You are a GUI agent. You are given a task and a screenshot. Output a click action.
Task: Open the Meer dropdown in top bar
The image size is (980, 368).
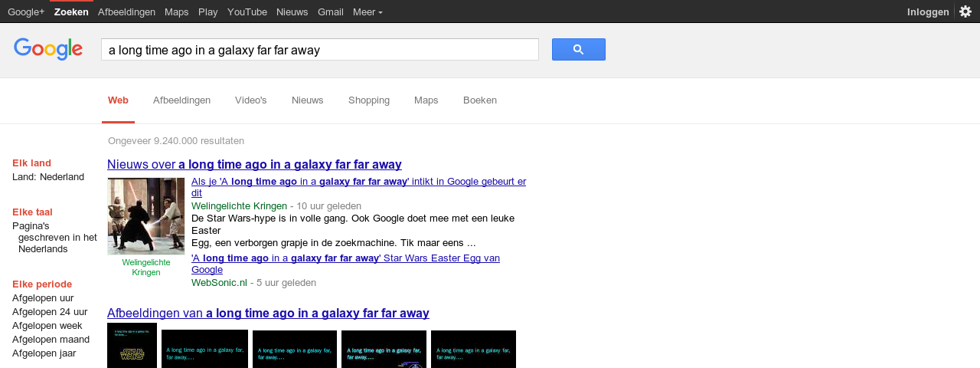coord(367,11)
